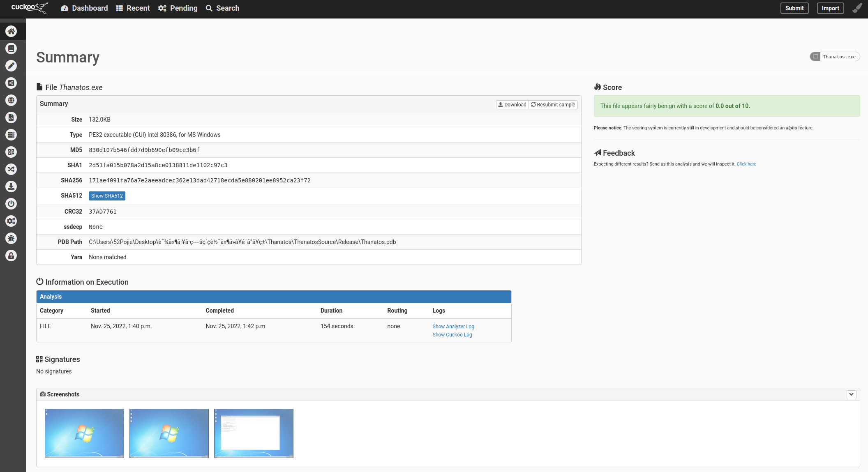Open the download tray sidebar icon
This screenshot has width=868, height=472.
[x=11, y=186]
